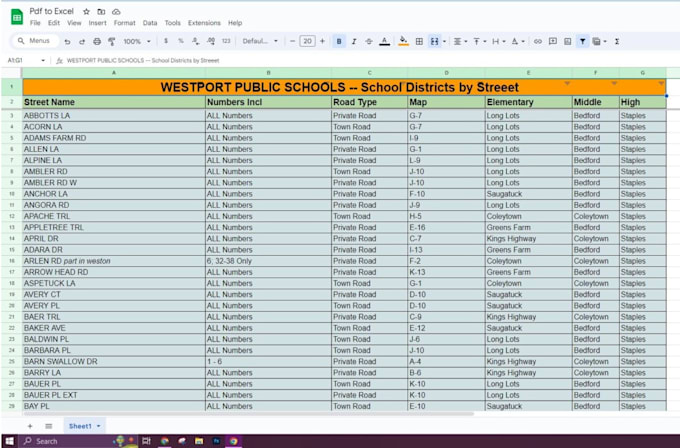Viewport: 680px width, 448px height.
Task: Open horizontal align dropdown
Action: (460, 42)
